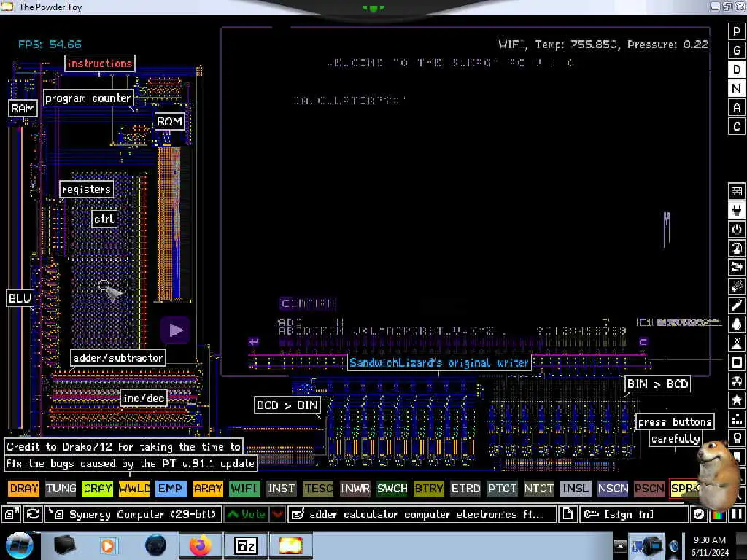Open the Explosives section icon
This screenshot has height=560, width=747.
coord(737,287)
